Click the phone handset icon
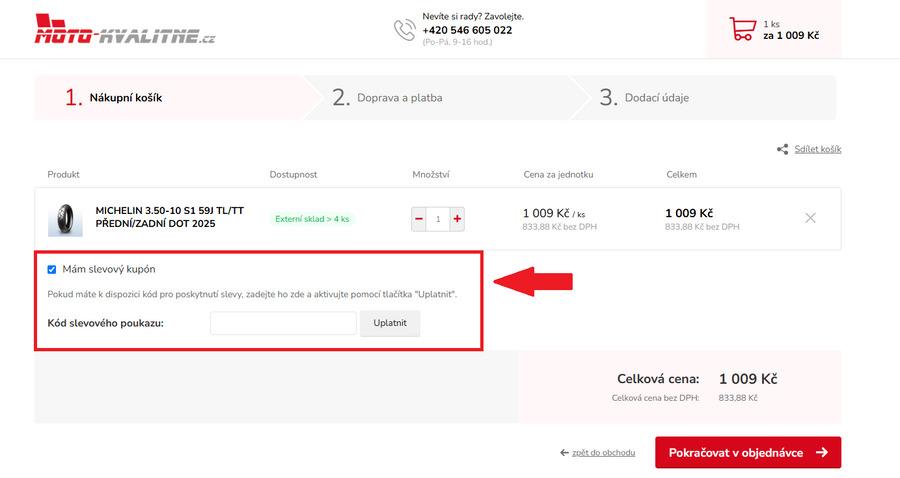 (404, 30)
